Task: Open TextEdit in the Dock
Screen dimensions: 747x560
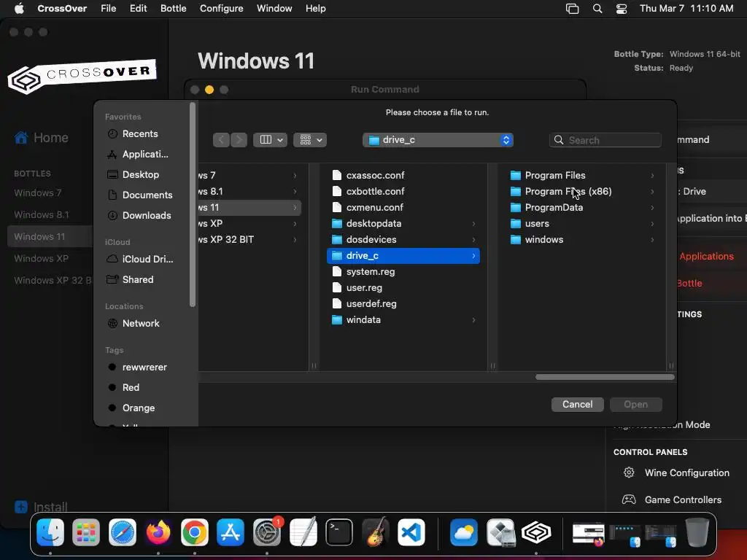Action: coord(303,532)
